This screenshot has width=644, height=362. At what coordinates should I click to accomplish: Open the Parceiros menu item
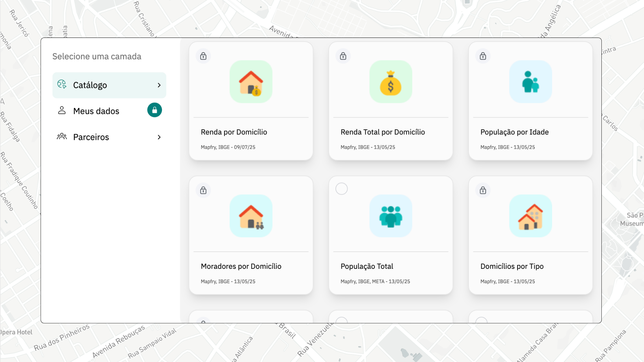click(91, 137)
